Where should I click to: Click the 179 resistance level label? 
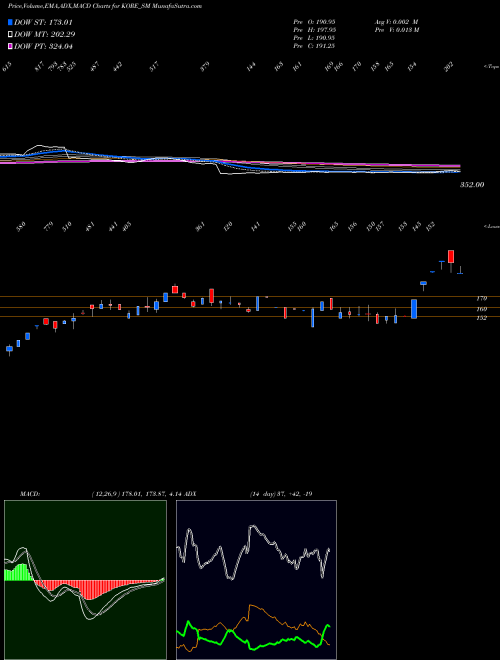481,298
